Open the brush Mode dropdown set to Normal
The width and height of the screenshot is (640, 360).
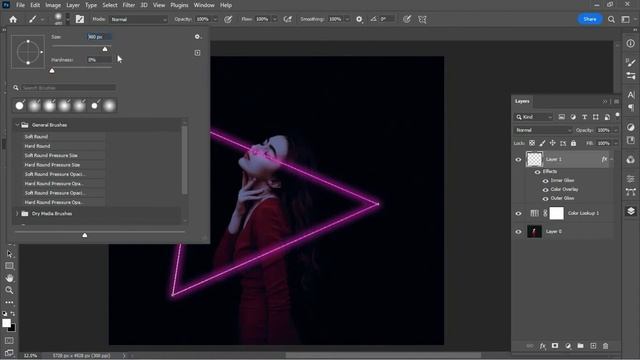(138, 19)
